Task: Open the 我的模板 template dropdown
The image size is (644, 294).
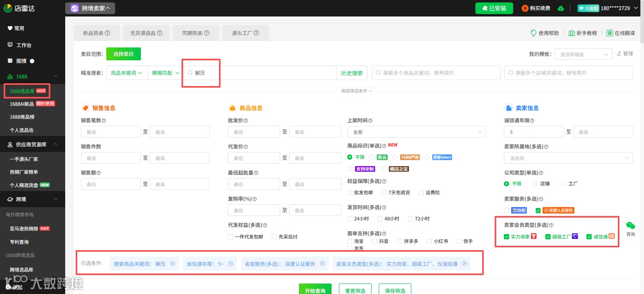Action: point(584,54)
